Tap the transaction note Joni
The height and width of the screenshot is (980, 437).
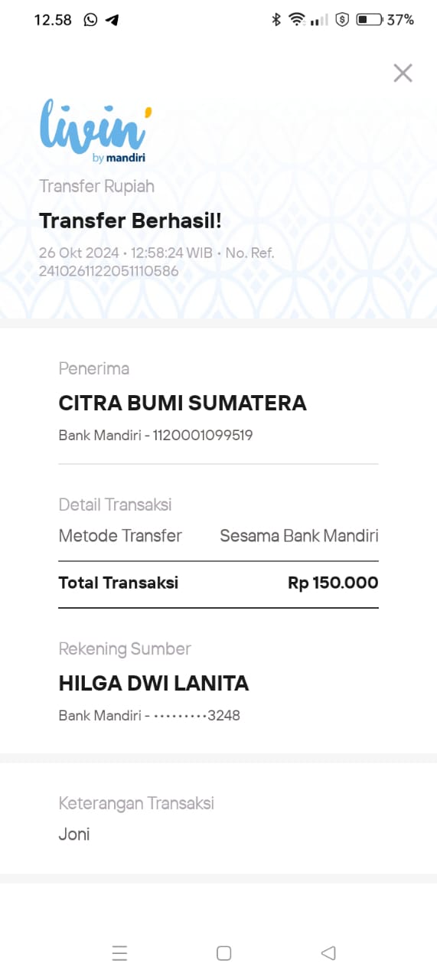coord(74,835)
